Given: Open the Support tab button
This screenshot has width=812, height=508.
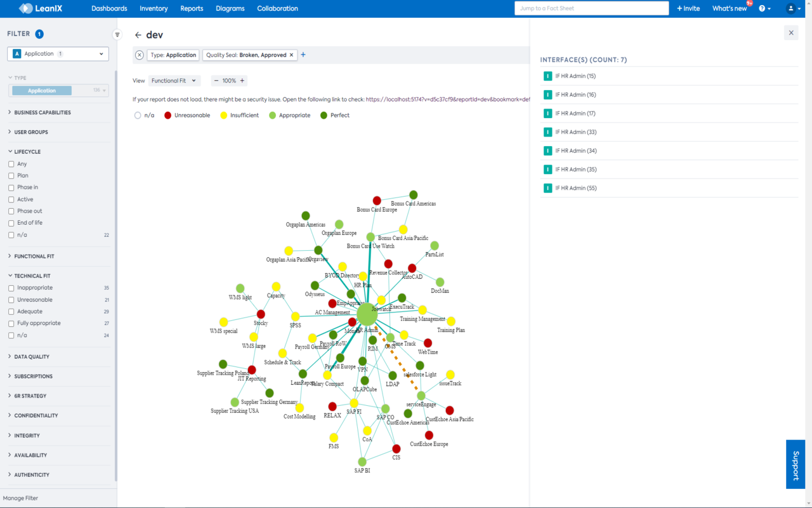Looking at the screenshot, I should [x=796, y=464].
